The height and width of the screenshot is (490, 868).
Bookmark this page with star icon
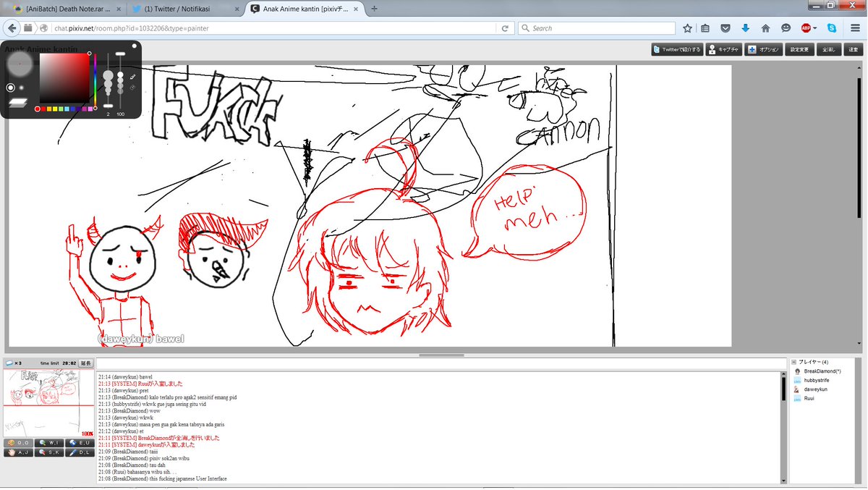687,28
